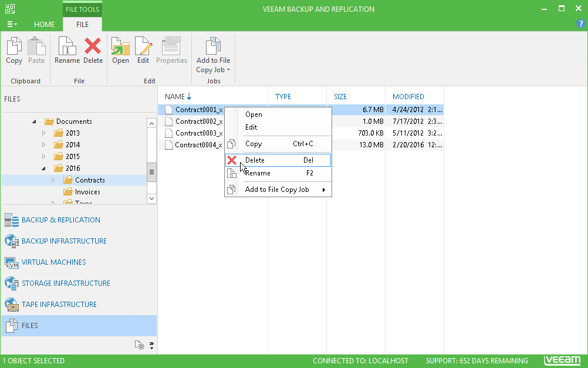Click the tree scrollbar thumb
Screen dimensions: 588x368
pos(151,172)
